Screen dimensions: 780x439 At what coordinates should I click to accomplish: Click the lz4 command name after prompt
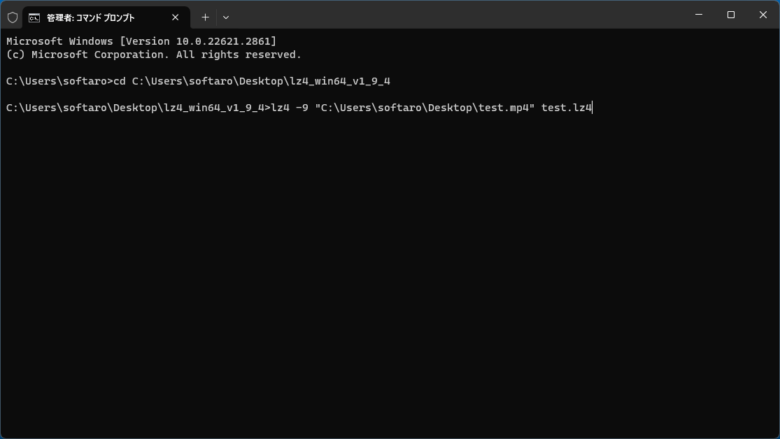280,108
